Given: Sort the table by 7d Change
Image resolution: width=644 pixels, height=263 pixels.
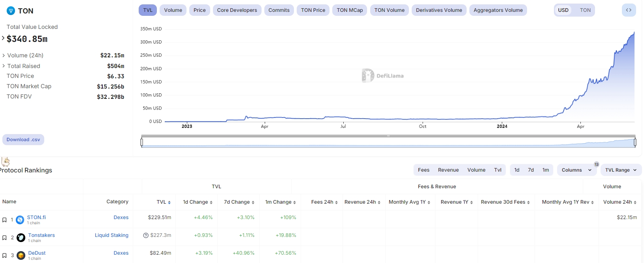Looking at the screenshot, I should (x=239, y=202).
